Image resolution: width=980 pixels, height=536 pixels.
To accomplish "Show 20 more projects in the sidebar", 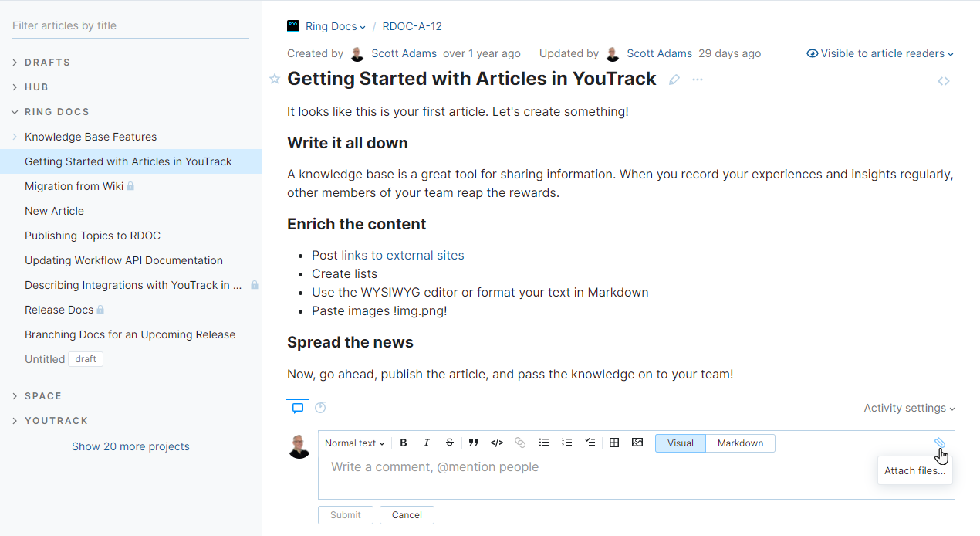I will click(x=130, y=446).
